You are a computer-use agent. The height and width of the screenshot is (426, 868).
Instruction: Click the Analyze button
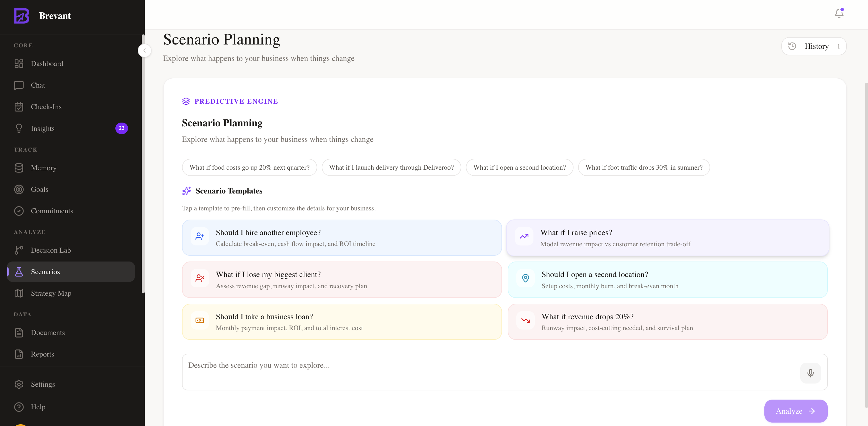796,411
